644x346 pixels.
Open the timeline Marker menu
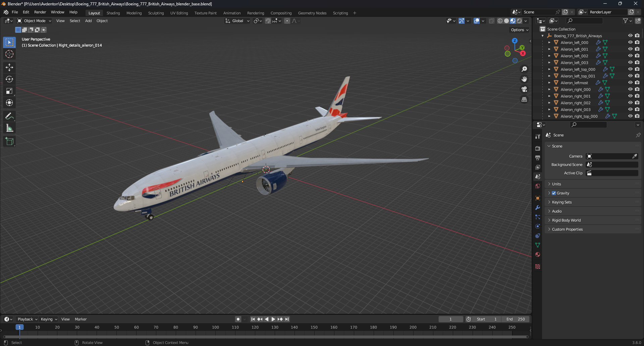pos(80,319)
